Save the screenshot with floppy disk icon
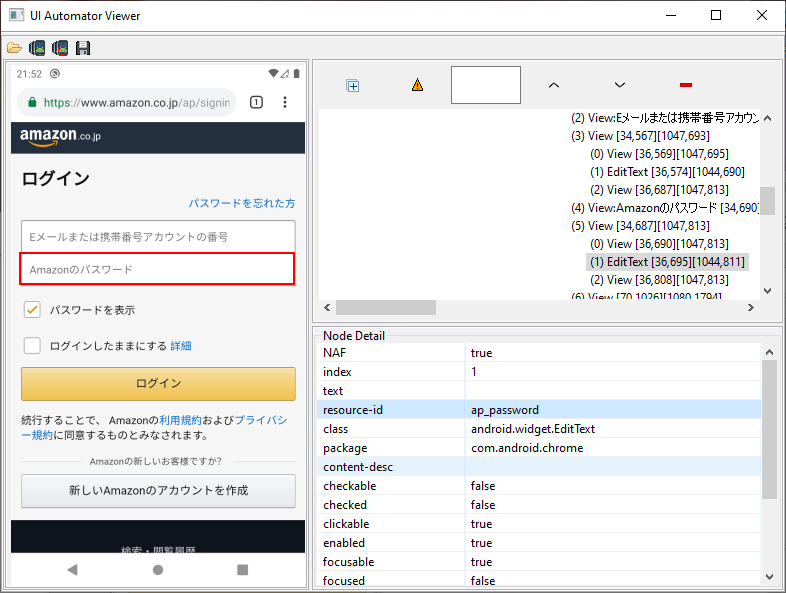Viewport: 786px width, 593px height. point(83,48)
